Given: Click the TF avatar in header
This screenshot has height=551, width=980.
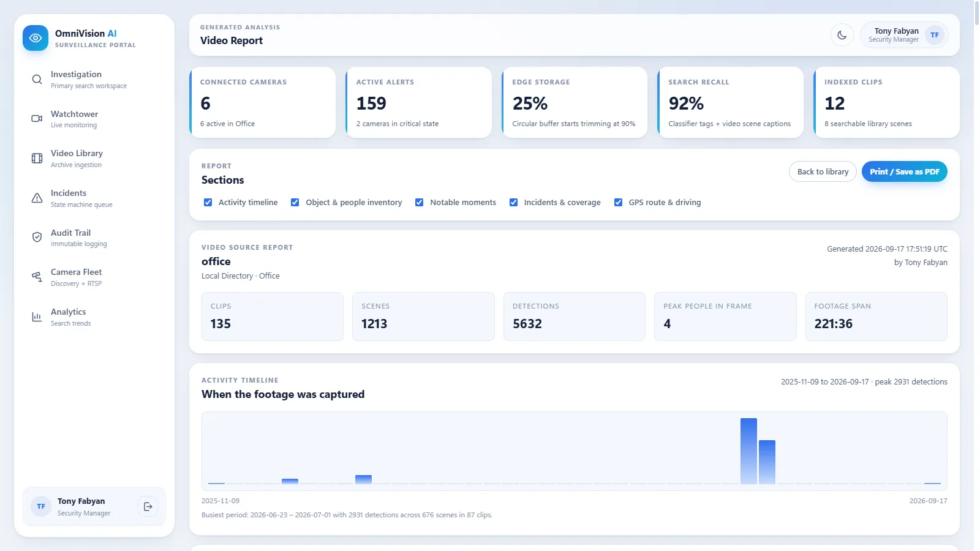Looking at the screenshot, I should tap(935, 35).
